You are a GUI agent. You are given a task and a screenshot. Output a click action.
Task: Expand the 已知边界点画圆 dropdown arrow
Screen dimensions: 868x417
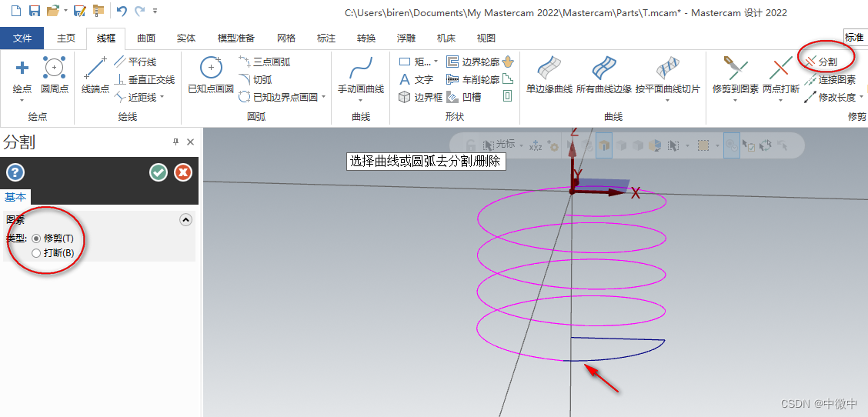tap(323, 98)
